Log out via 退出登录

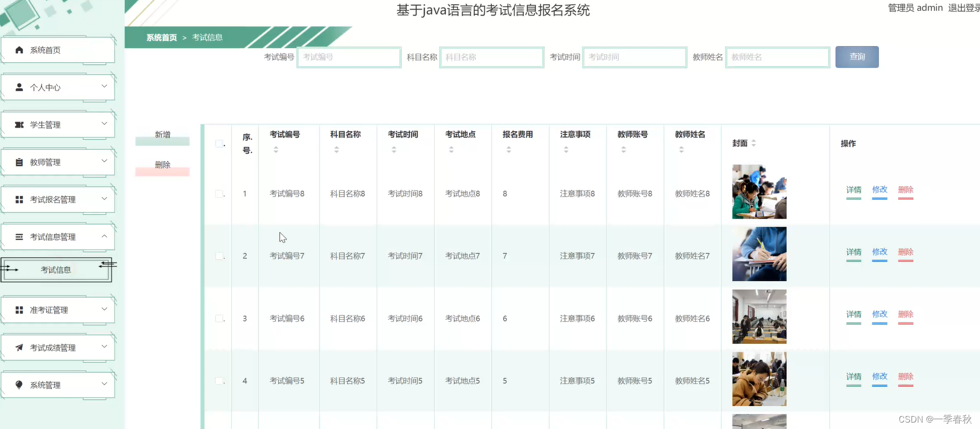964,8
